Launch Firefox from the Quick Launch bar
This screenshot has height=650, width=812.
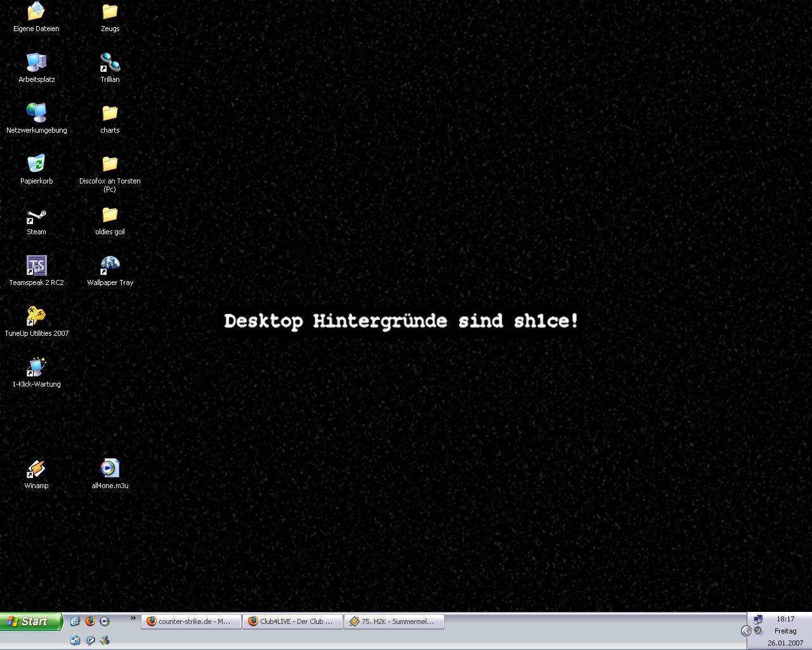click(90, 621)
